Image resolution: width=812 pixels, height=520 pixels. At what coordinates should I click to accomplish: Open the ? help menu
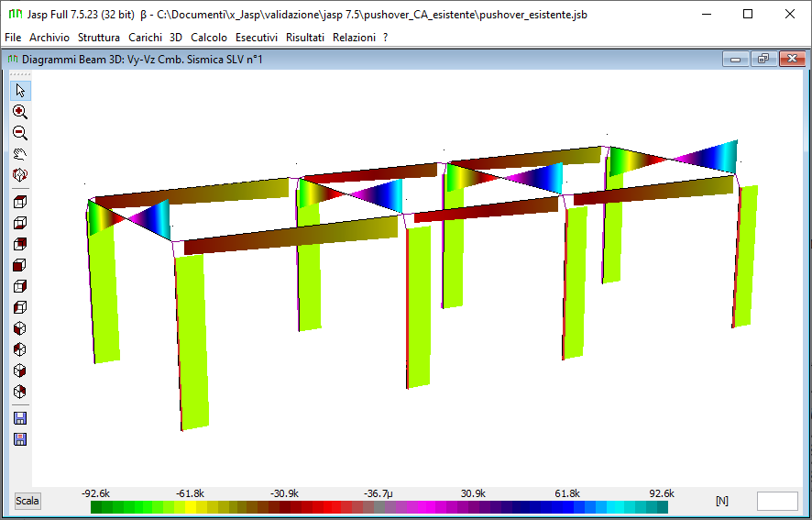385,38
